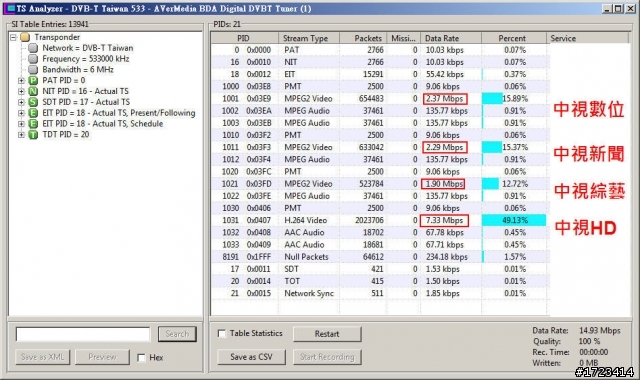Click the search text input field
The height and width of the screenshot is (380, 640).
pyautogui.click(x=83, y=334)
